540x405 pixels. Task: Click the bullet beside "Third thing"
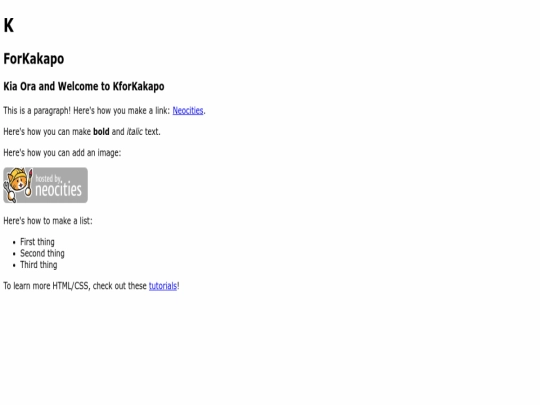[x=14, y=265]
